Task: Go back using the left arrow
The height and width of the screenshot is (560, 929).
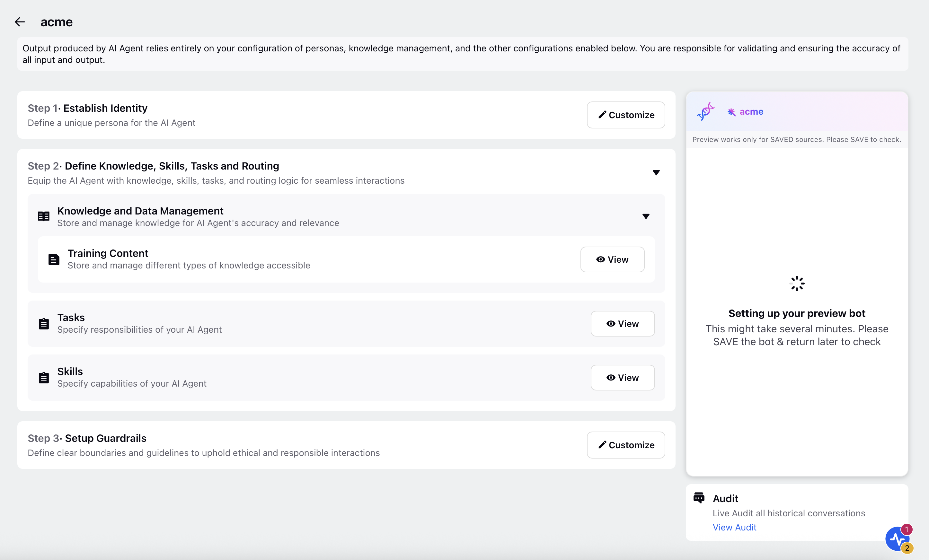Action: point(20,22)
